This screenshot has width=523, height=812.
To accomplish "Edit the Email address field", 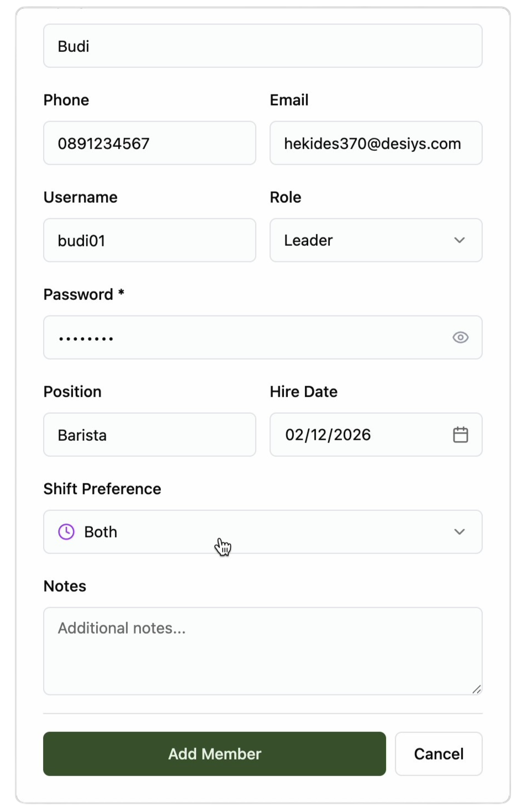I will click(x=376, y=143).
